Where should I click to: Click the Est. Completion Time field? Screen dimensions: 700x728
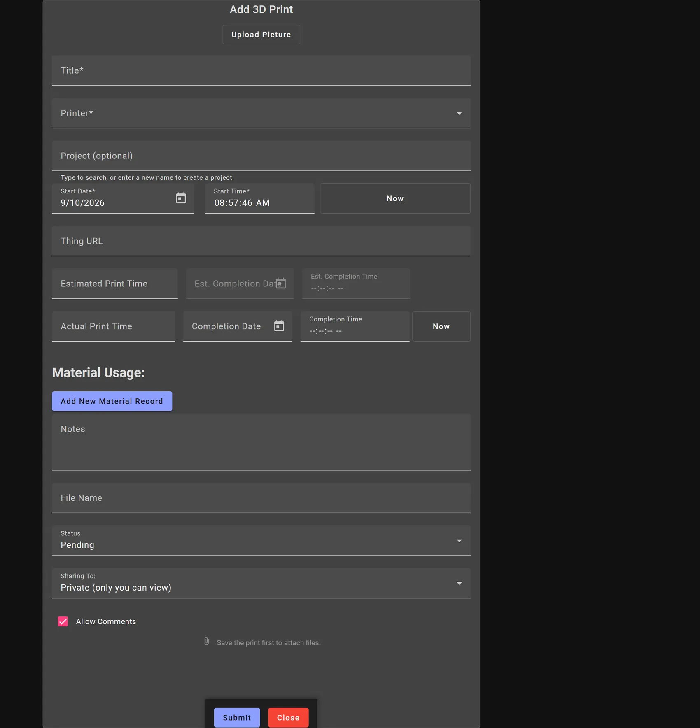pos(356,284)
